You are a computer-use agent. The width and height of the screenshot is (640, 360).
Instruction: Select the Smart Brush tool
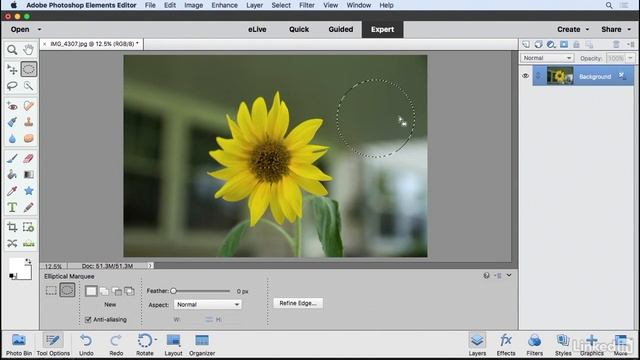[x=12, y=122]
